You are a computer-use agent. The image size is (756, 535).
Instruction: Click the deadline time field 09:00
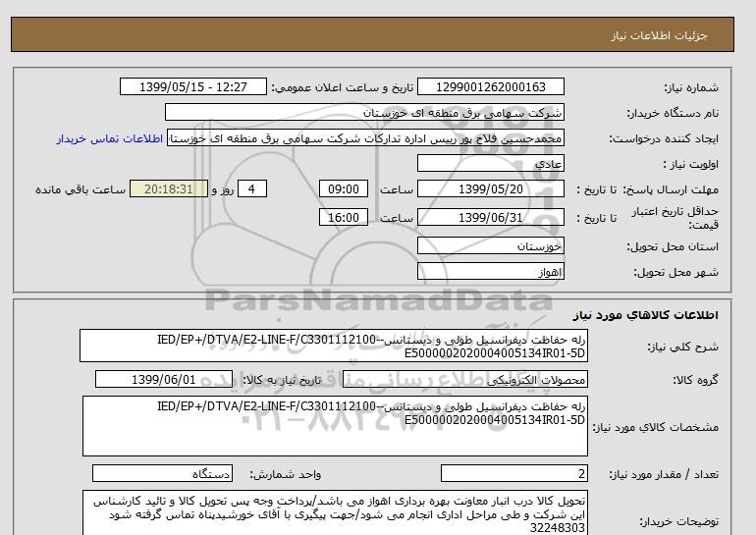(344, 188)
